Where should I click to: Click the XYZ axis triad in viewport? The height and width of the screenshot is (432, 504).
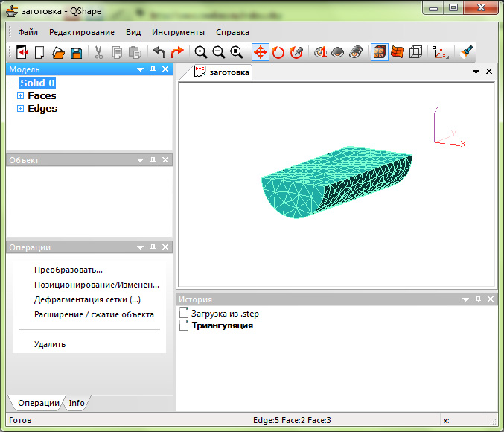pos(450,127)
